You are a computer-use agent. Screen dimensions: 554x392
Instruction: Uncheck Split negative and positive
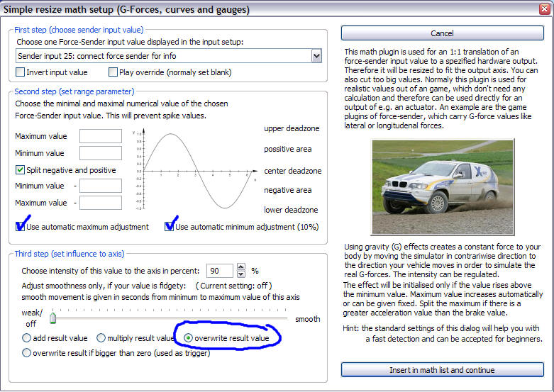20,170
